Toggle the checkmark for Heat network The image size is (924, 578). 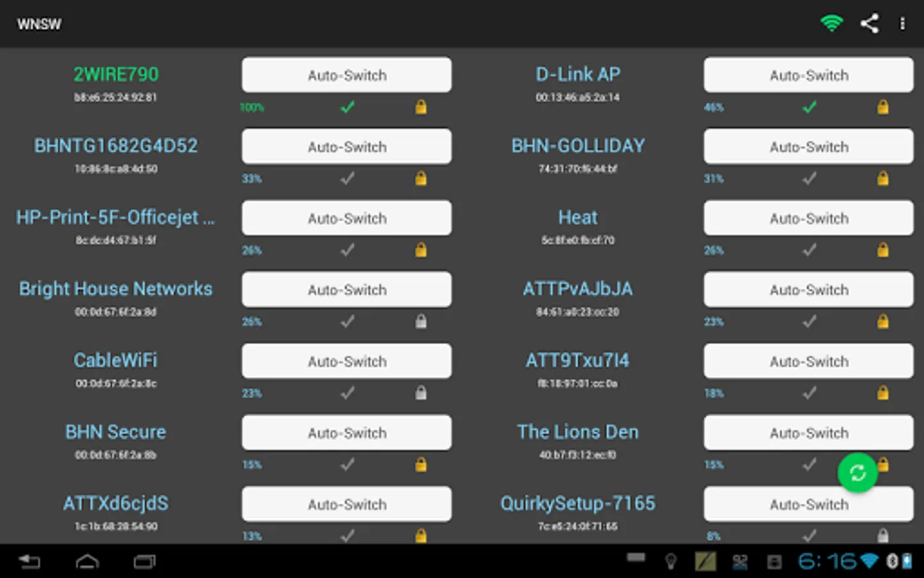coord(809,250)
